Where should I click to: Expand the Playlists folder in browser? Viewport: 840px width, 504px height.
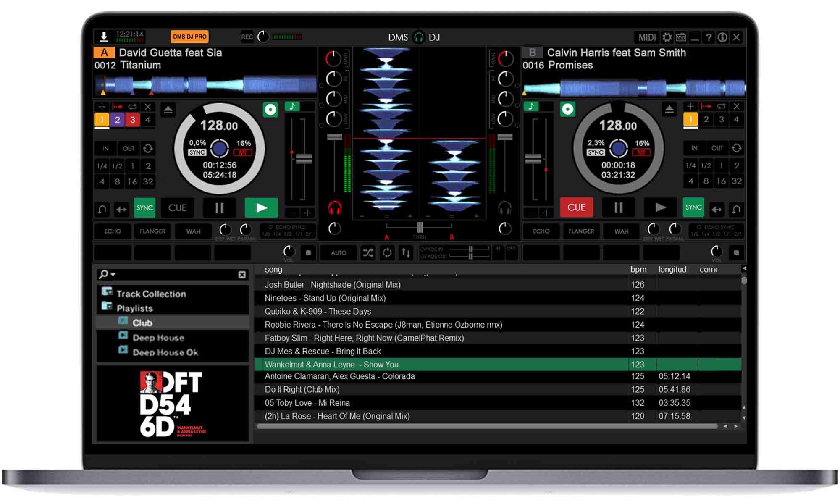pyautogui.click(x=134, y=308)
